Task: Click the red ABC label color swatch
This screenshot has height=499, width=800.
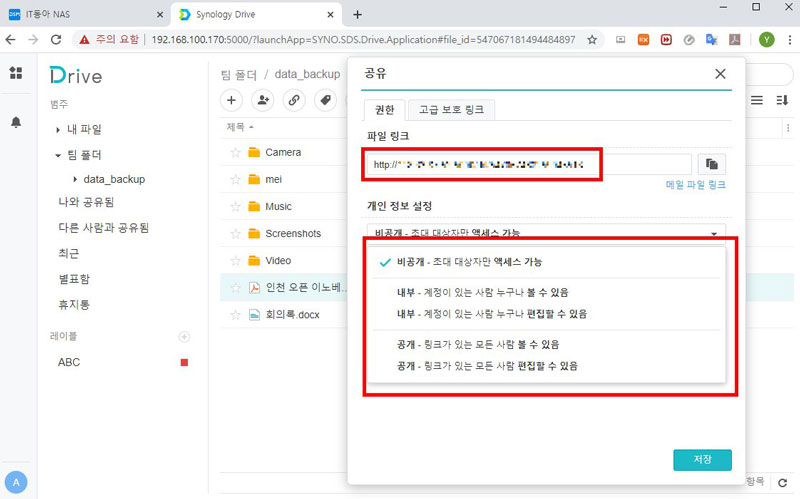Action: [184, 362]
